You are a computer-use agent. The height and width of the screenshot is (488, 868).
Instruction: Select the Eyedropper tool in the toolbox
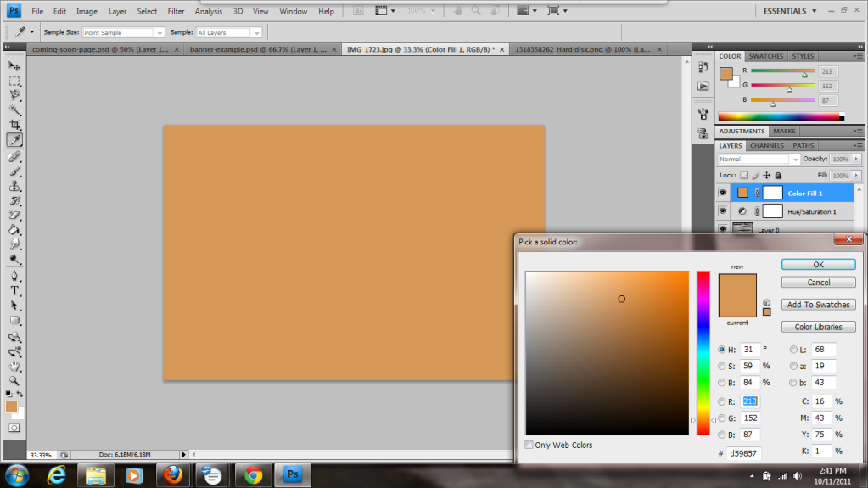(14, 139)
